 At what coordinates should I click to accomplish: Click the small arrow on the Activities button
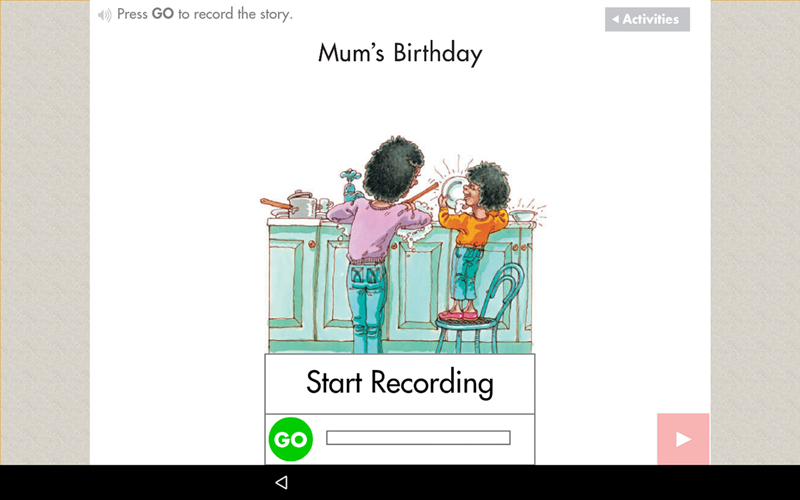pos(615,19)
